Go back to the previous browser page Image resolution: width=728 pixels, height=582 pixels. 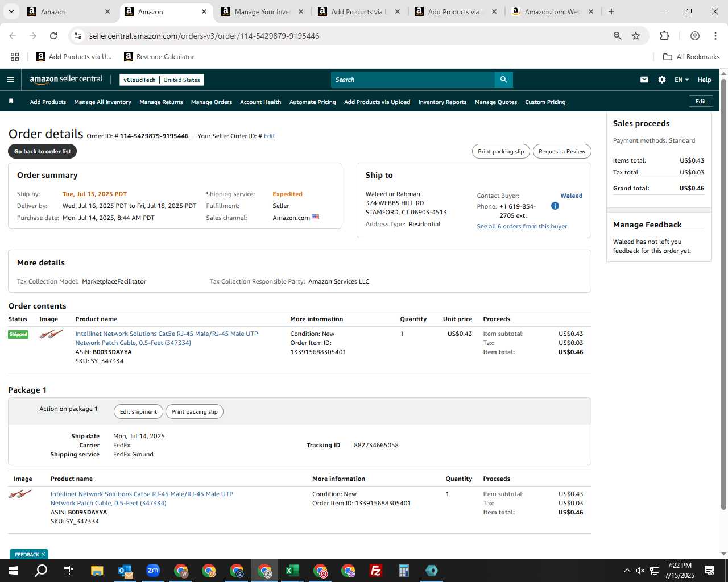point(13,36)
